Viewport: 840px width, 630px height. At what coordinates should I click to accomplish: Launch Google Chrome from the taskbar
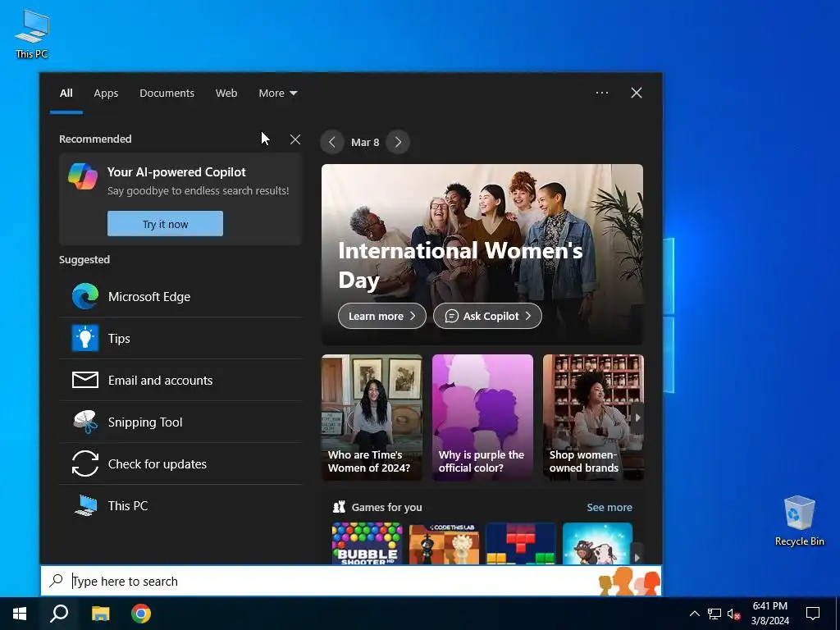click(141, 614)
